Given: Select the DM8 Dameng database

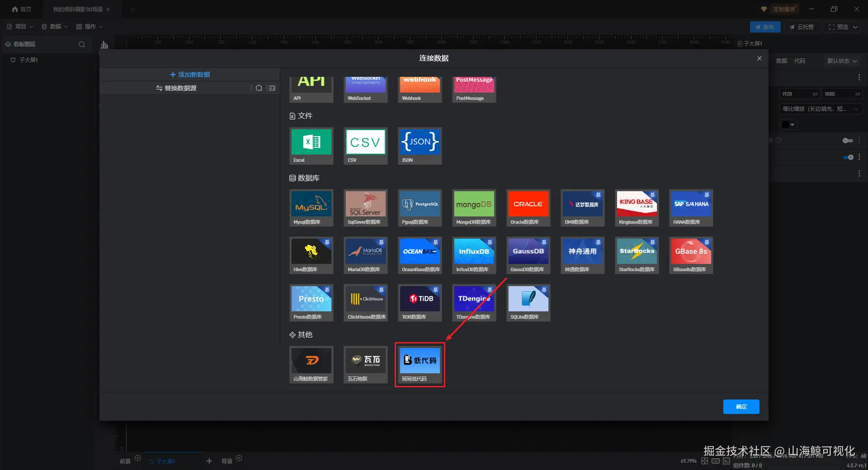Looking at the screenshot, I should (582, 208).
